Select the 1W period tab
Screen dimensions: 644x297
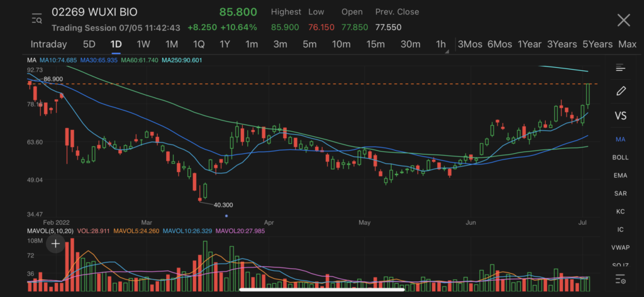pyautogui.click(x=144, y=45)
